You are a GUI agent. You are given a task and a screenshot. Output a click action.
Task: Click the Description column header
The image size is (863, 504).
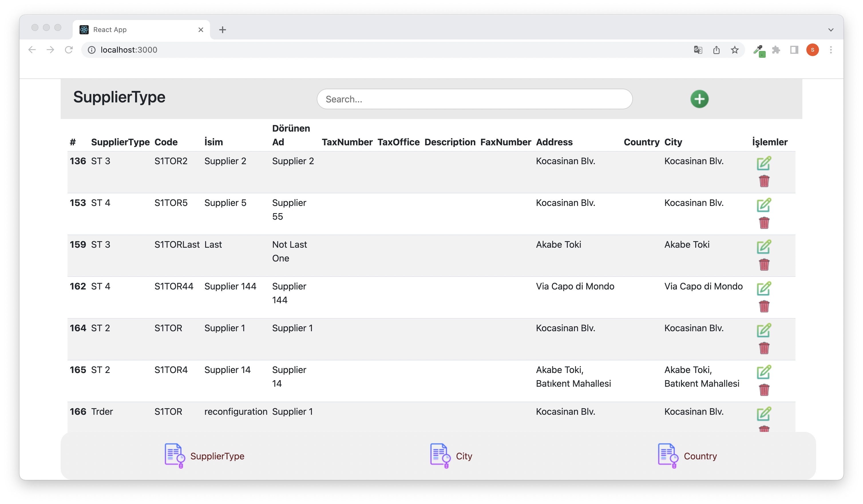pos(450,142)
